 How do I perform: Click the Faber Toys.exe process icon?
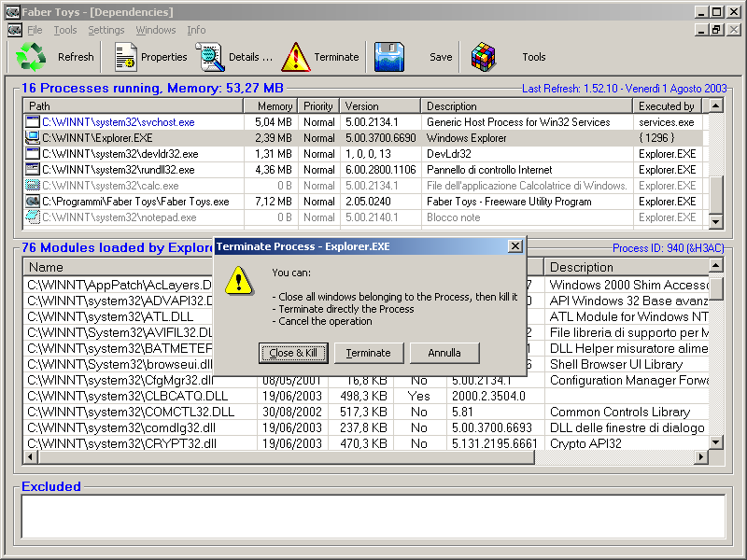coord(33,202)
